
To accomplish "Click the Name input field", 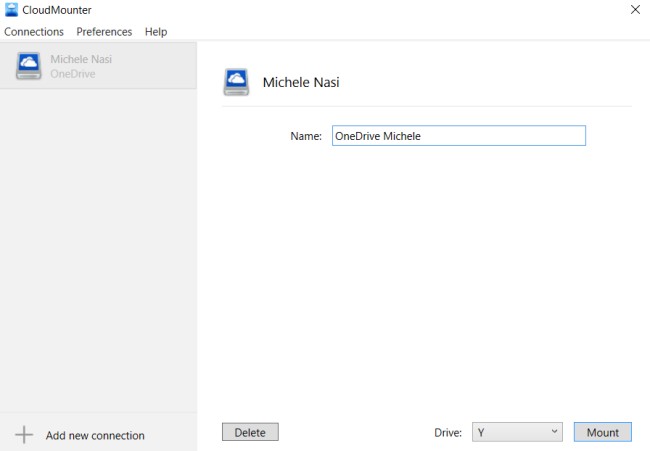I will 459,136.
